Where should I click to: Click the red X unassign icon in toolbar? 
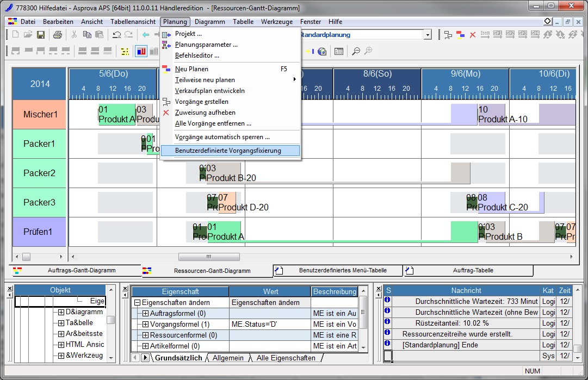(472, 35)
